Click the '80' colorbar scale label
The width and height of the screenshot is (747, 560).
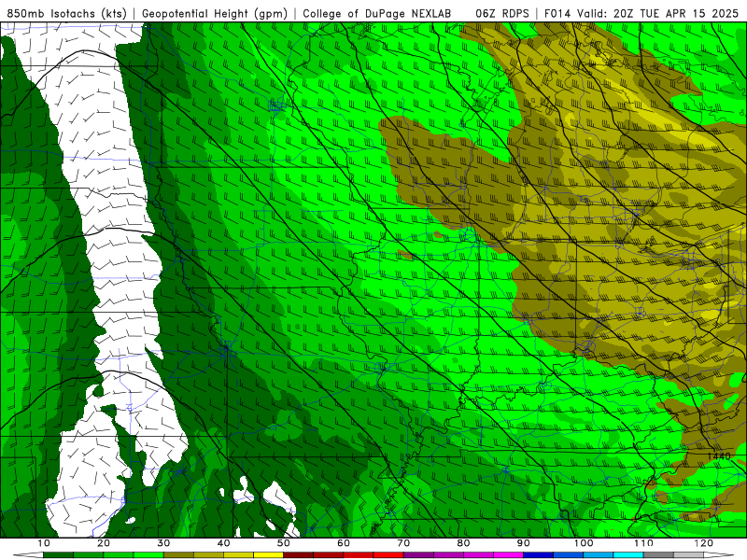[463, 543]
